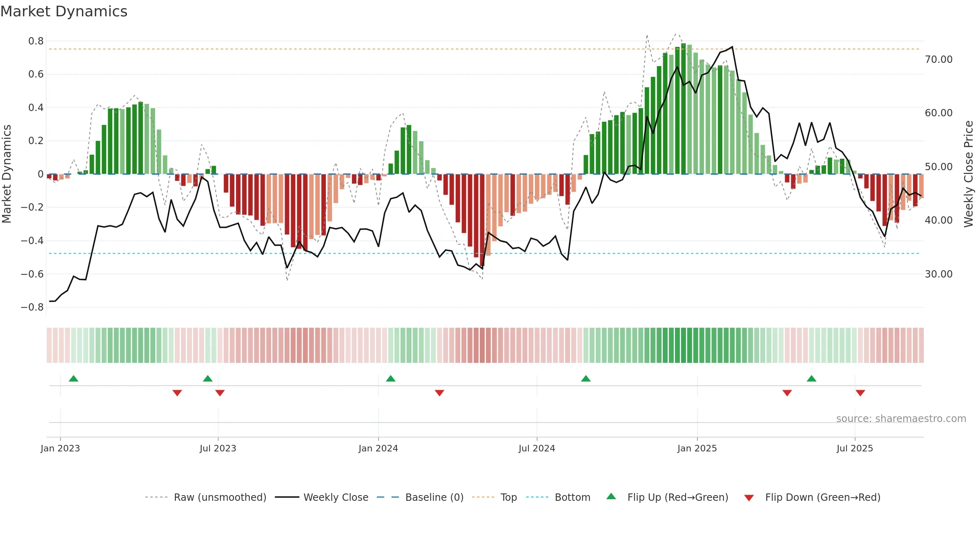The width and height of the screenshot is (980, 551).
Task: Click Flip Up marker just before Jul 2023
Action: (208, 378)
